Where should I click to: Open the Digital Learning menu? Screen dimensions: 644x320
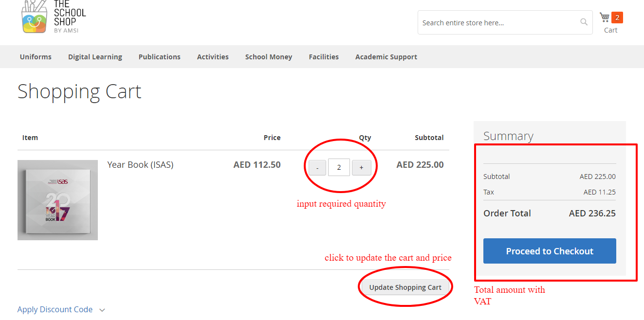pyautogui.click(x=94, y=56)
